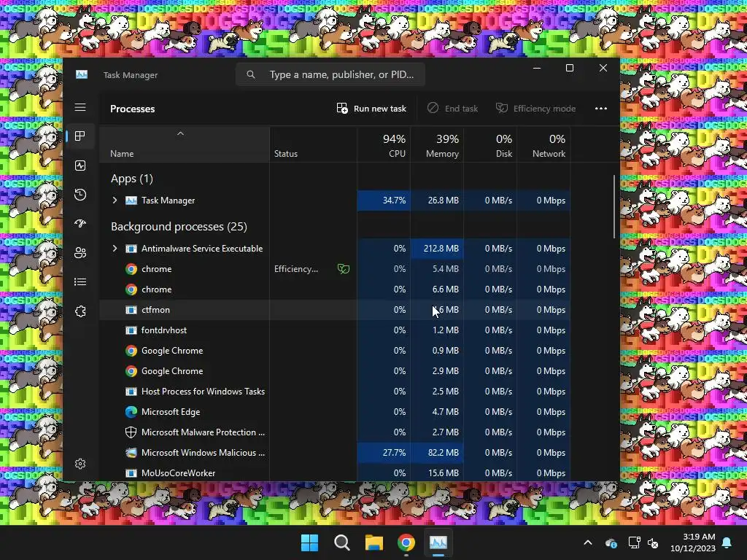Show hidden system tray icons

click(x=588, y=542)
